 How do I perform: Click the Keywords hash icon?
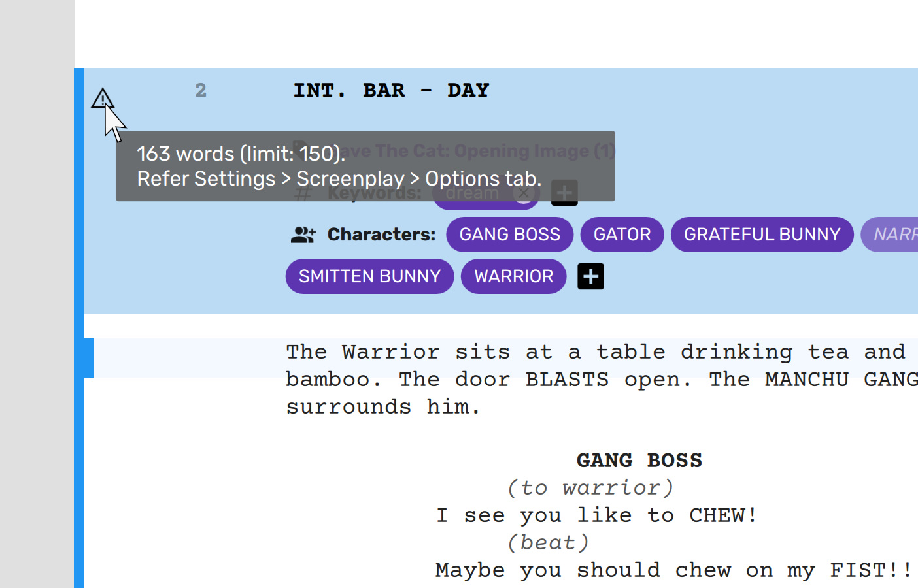click(303, 193)
